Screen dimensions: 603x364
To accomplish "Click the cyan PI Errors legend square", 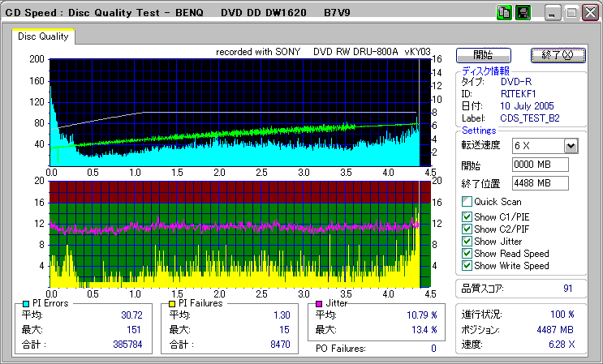I will click(27, 303).
